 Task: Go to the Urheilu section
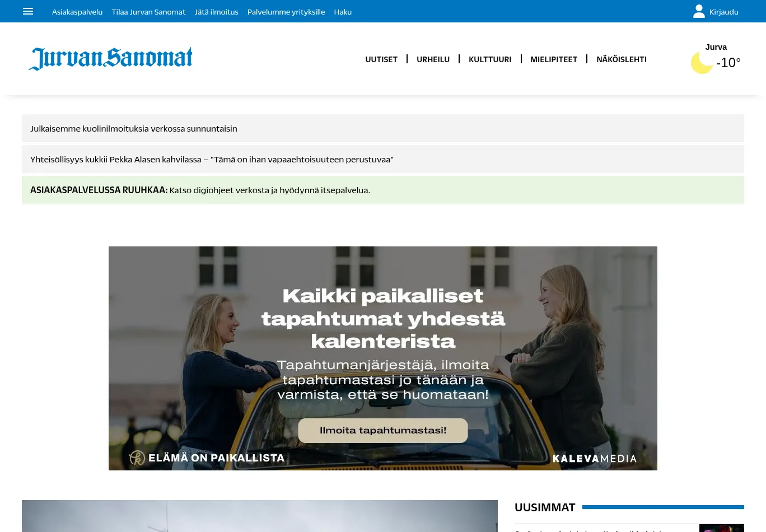[433, 59]
